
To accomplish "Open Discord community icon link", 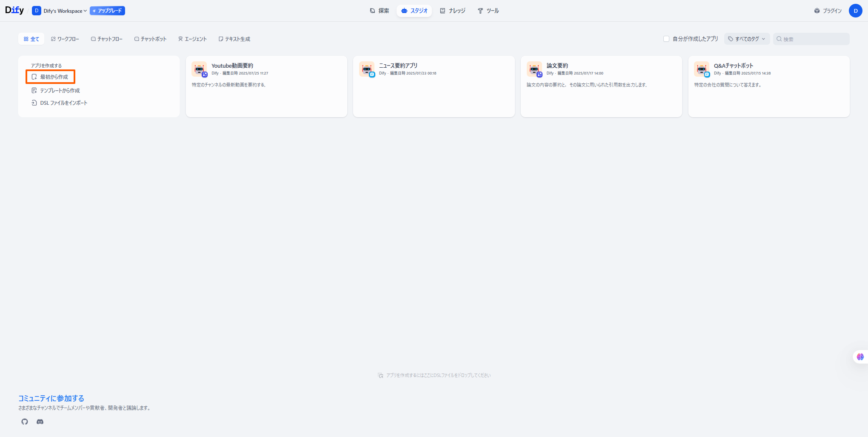I will click(x=40, y=422).
